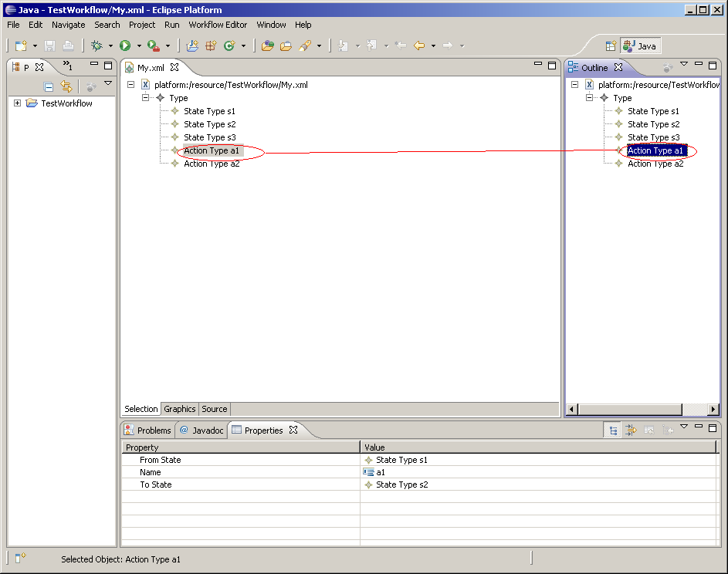Click the New Java Package icon
This screenshot has height=574, width=728.
(x=211, y=46)
